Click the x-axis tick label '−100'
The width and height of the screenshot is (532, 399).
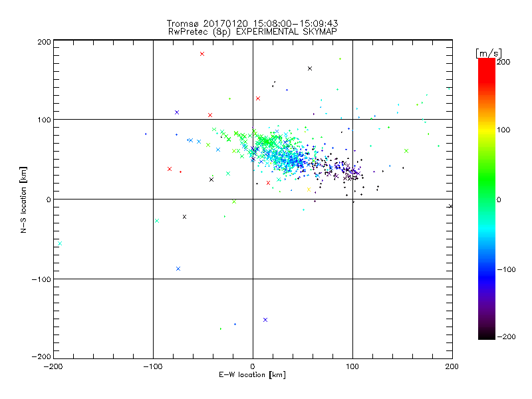(153, 366)
